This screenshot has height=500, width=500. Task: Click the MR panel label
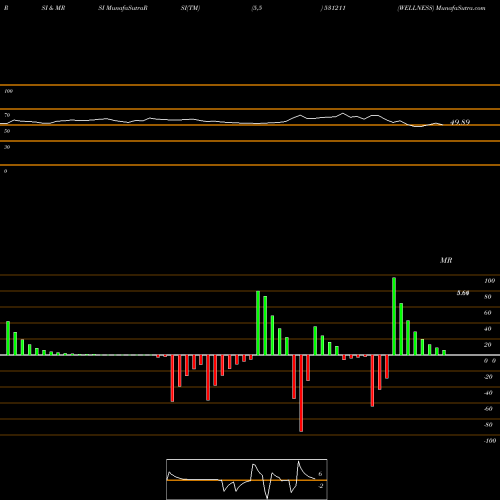click(446, 260)
